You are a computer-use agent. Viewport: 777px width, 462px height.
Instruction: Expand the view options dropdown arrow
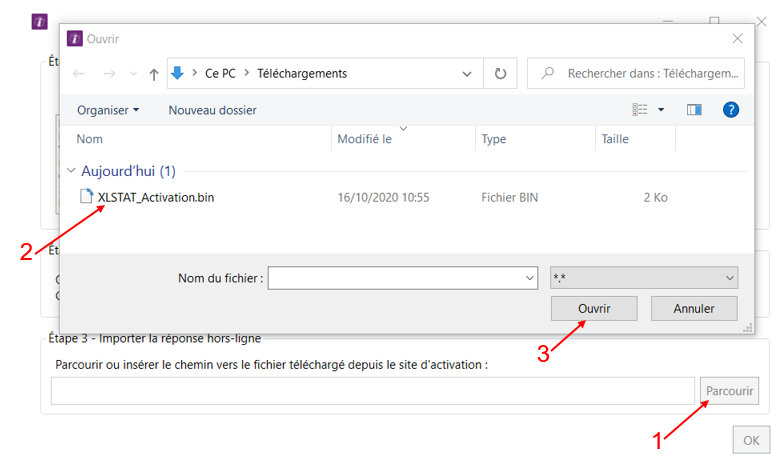[661, 109]
